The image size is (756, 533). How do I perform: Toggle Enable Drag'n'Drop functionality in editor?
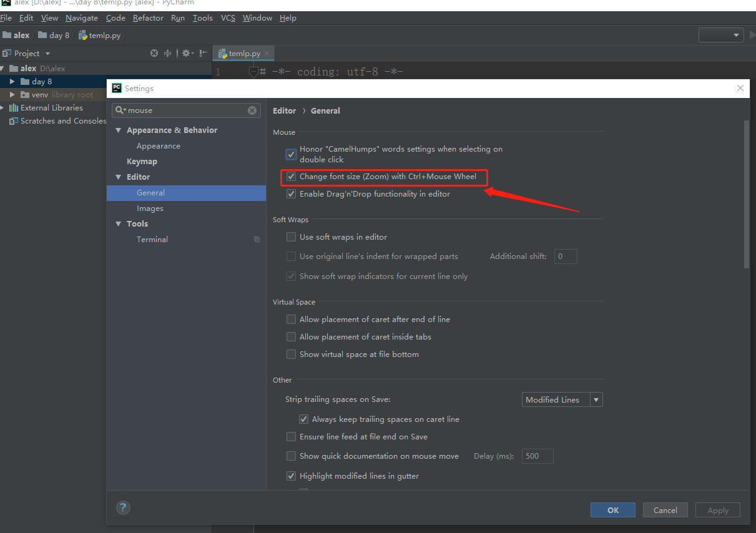click(291, 194)
